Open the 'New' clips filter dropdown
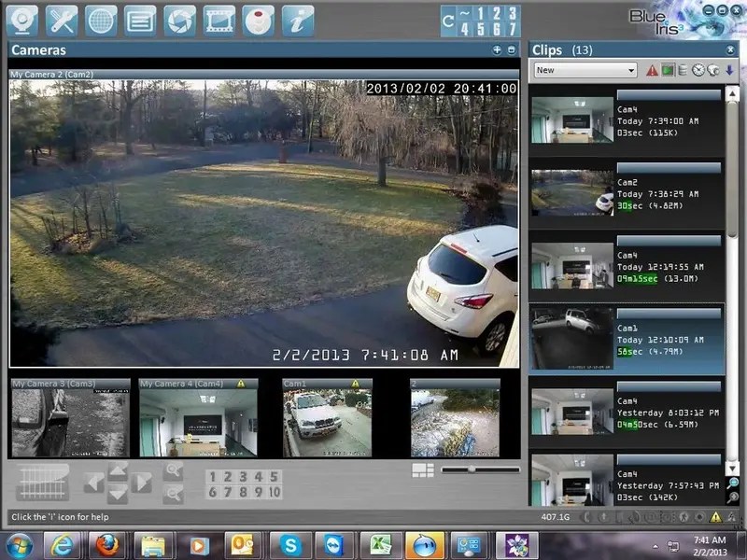Image resolution: width=747 pixels, height=560 pixels. [x=585, y=71]
